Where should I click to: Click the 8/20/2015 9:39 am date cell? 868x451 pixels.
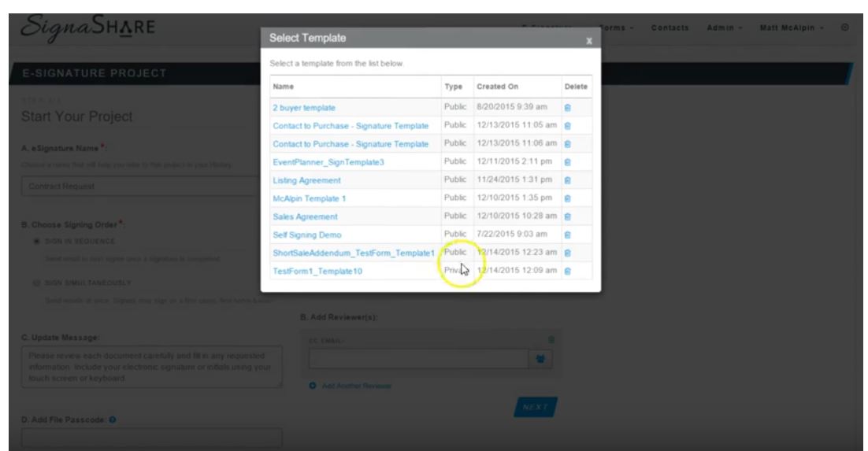511,107
